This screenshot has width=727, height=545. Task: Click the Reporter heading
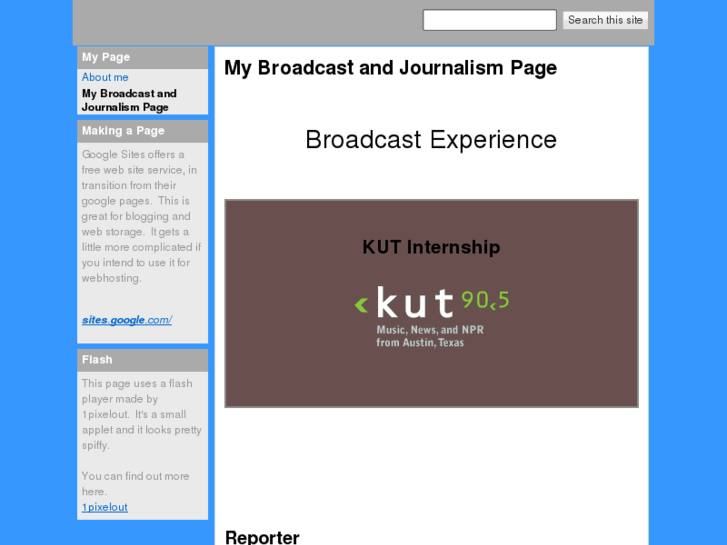tap(262, 537)
